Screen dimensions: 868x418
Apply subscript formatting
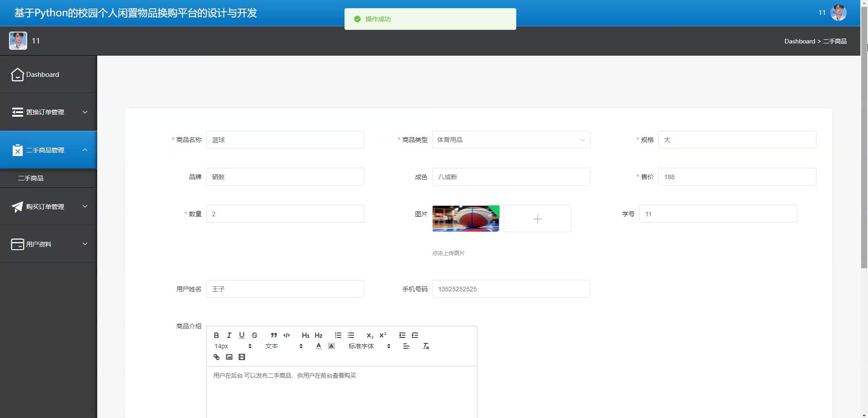(x=370, y=335)
